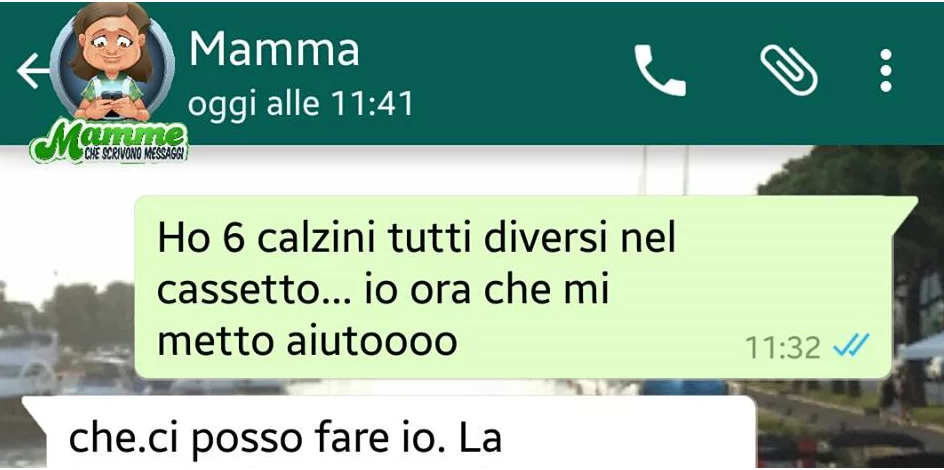This screenshot has height=470, width=944.
Task: Tap the sent bubble's tail corner
Action: [x=906, y=205]
